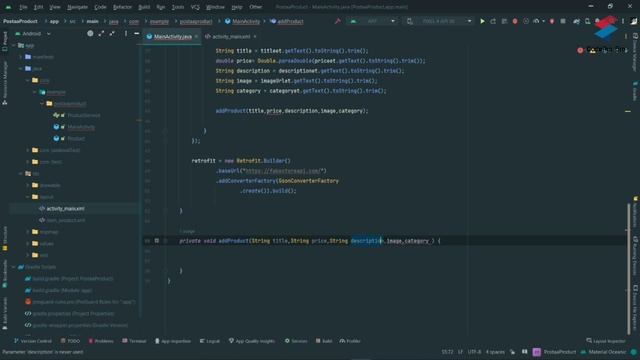Open the Build tool window
Viewport: 640px width, 360px height.
(x=324, y=341)
